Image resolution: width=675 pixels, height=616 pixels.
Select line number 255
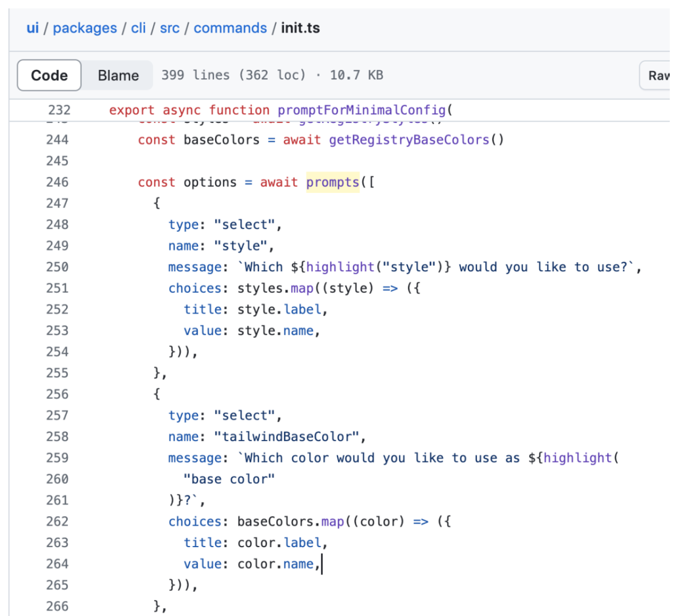pos(57,373)
